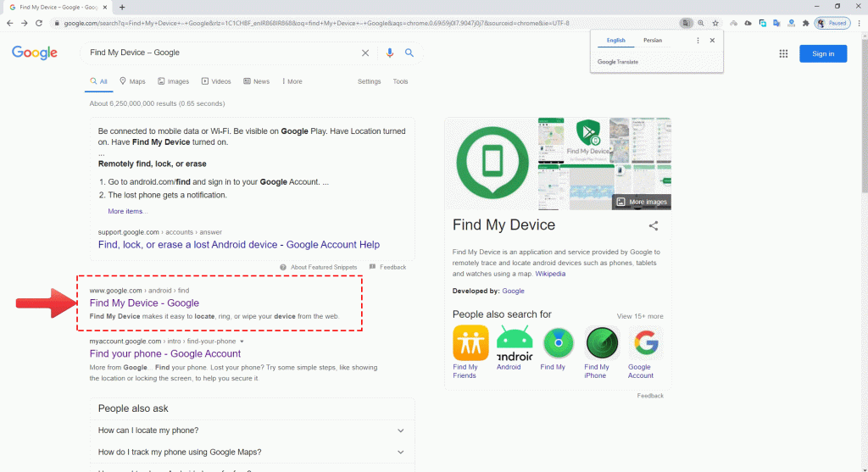Click the Google developer link
The height and width of the screenshot is (472, 868).
[513, 291]
